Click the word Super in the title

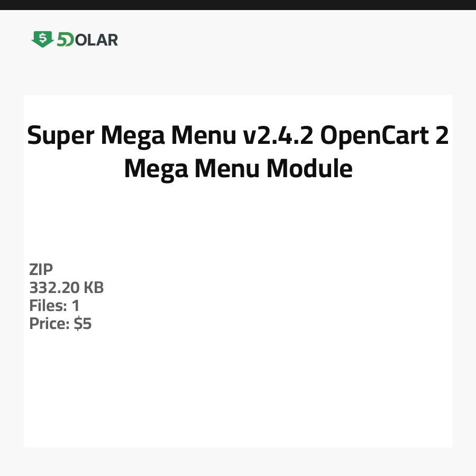[60, 136]
